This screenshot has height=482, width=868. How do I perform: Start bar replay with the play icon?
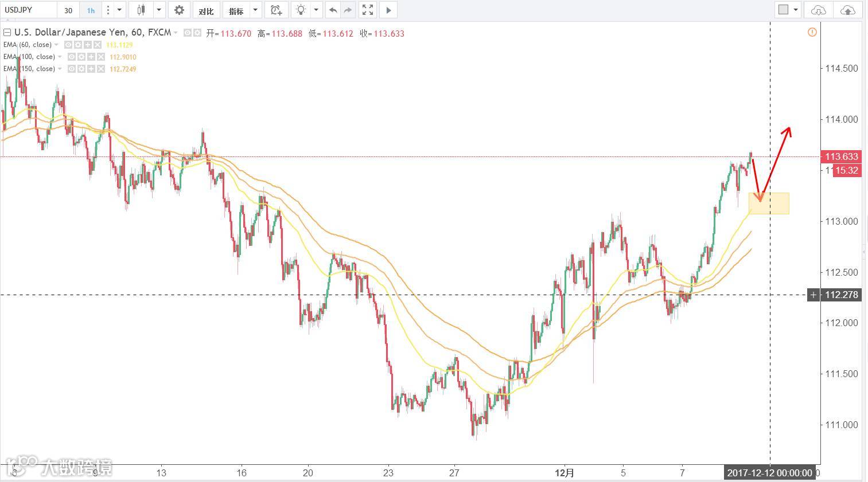tap(388, 10)
